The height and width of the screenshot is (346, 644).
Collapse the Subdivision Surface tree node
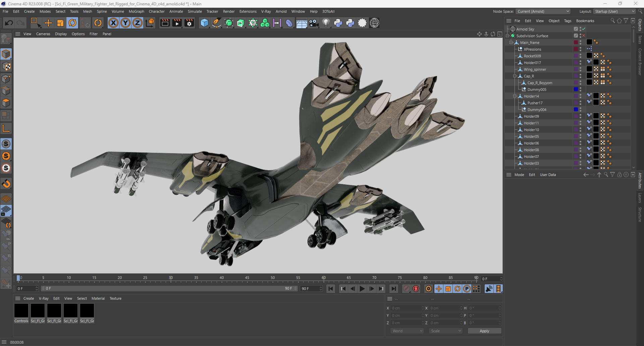tap(507, 36)
